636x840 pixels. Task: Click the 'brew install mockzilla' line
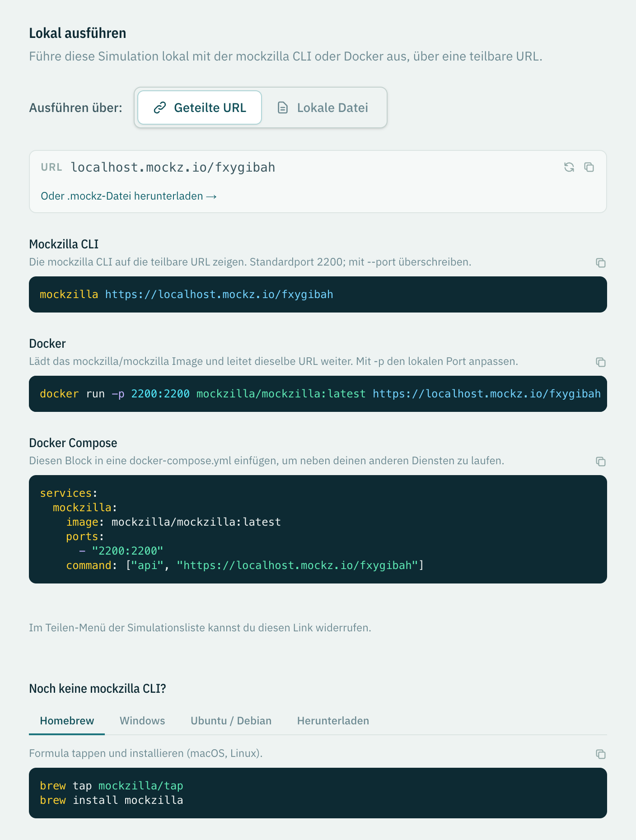112,800
